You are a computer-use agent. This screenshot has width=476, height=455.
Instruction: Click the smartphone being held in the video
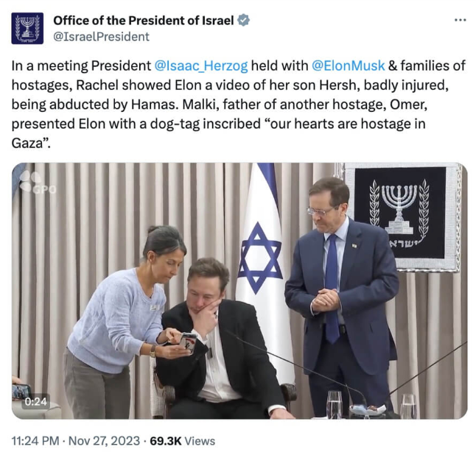coord(189,341)
